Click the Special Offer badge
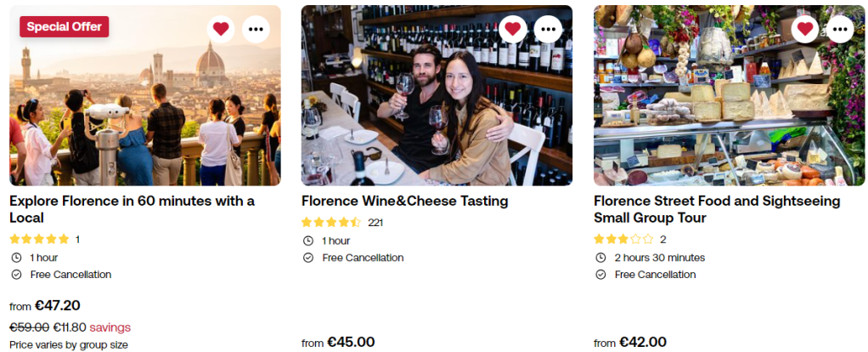The height and width of the screenshot is (352, 868). (x=65, y=26)
